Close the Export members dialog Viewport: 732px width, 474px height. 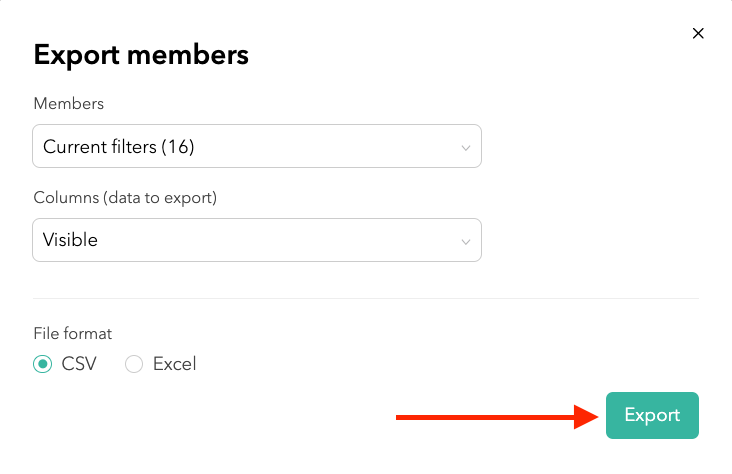pyautogui.click(x=698, y=33)
